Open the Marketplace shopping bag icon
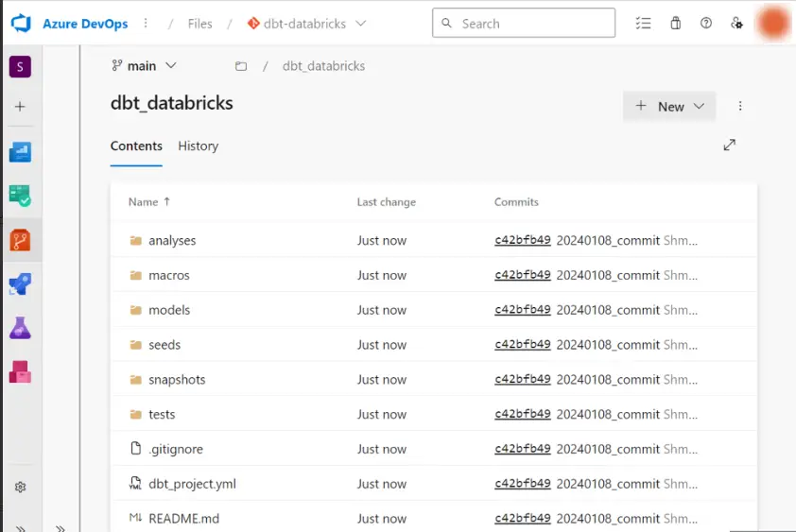Screen dimensions: 796x532 click(x=675, y=24)
